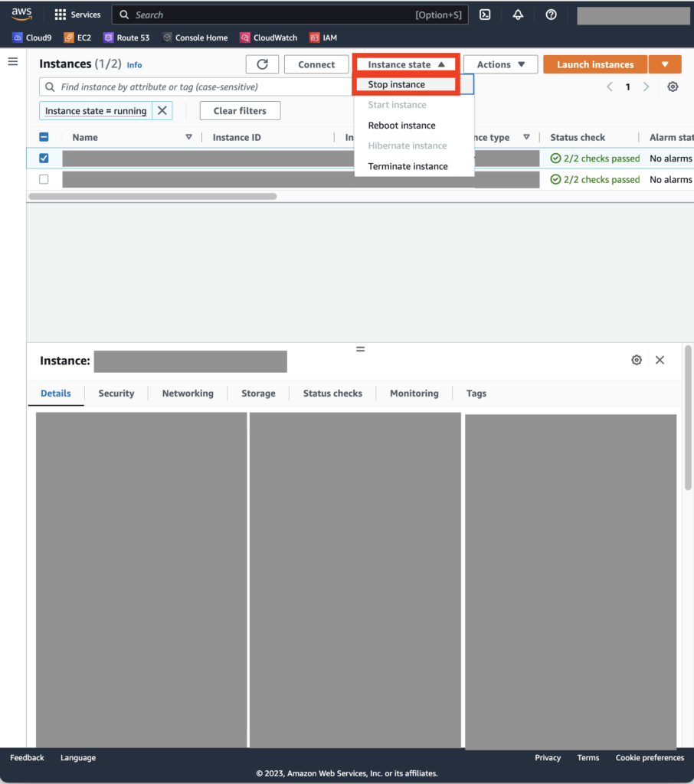This screenshot has height=784, width=694.
Task: Open the Console Home shortcut
Action: point(195,38)
